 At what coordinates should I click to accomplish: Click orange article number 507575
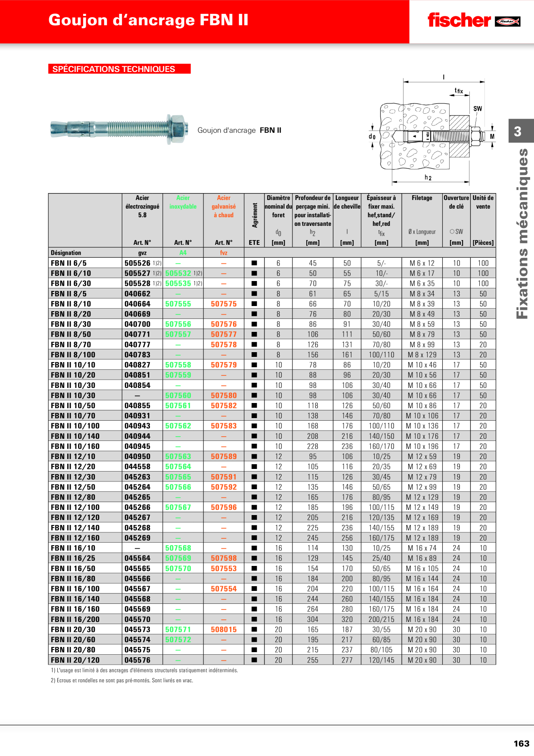[224, 304]
